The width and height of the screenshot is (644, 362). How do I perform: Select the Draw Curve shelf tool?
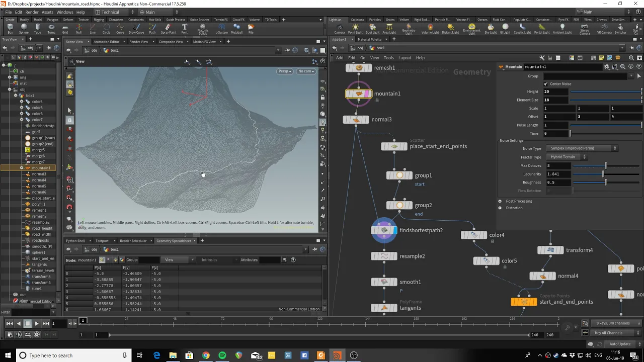tap(136, 29)
